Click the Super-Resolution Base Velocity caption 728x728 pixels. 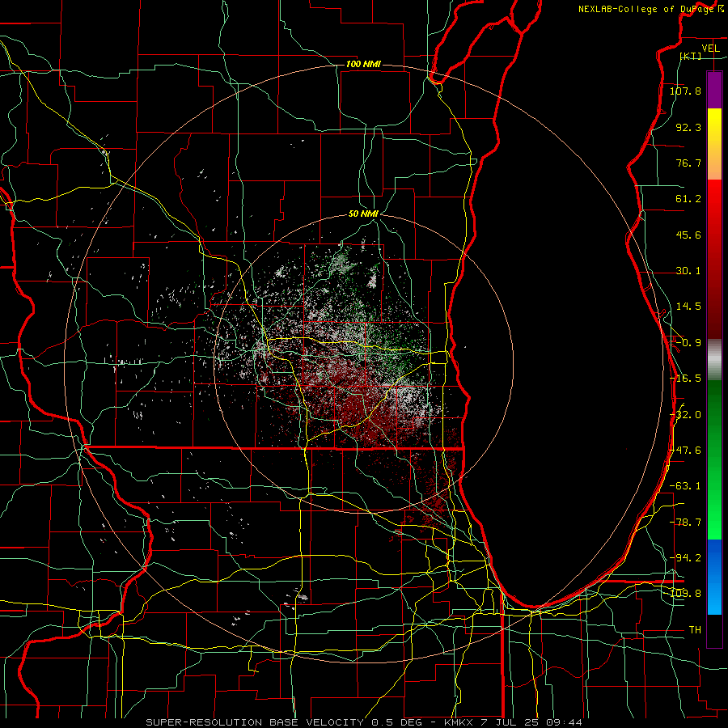(363, 722)
